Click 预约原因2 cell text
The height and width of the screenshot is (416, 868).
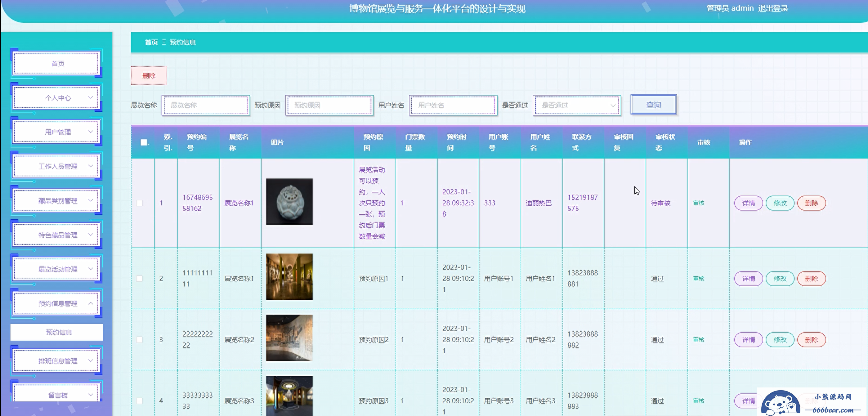click(374, 340)
